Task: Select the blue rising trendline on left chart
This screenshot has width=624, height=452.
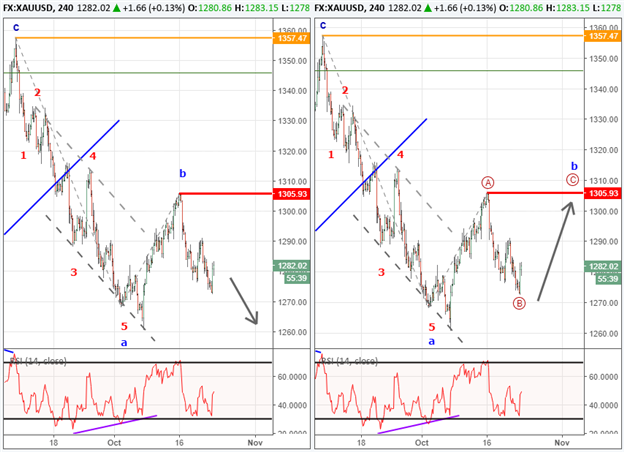Action: 62,177
